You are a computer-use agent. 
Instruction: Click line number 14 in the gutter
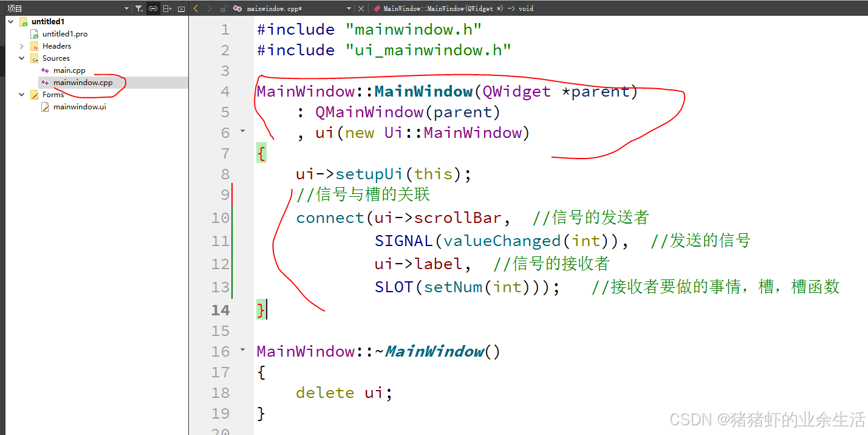coord(220,310)
